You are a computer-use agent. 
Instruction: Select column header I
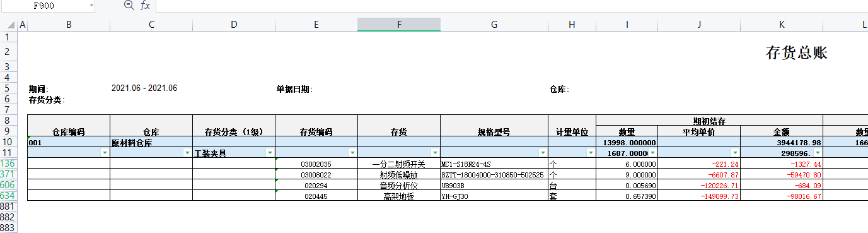pyautogui.click(x=627, y=25)
